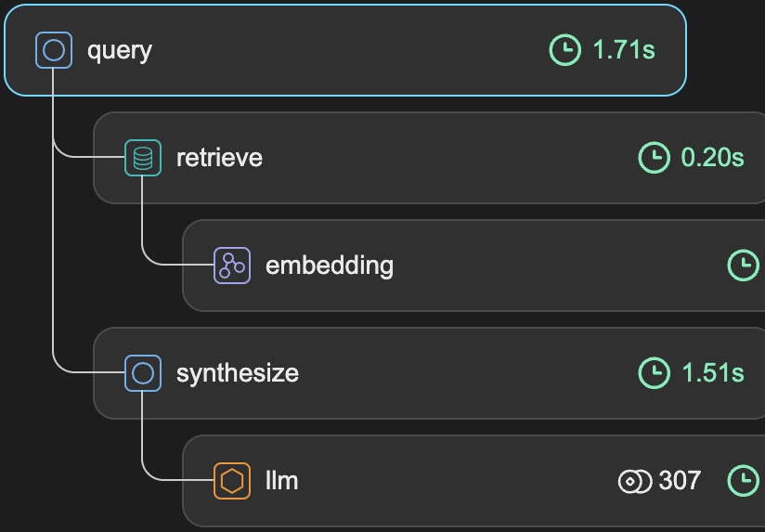Click the query span chain icon
Viewport: 765px width, 532px height.
click(54, 50)
